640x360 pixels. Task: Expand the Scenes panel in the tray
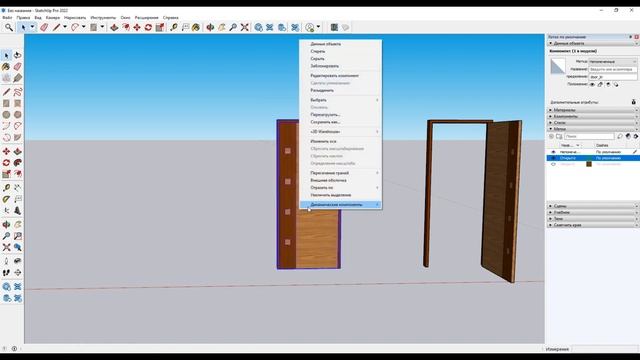pos(593,206)
